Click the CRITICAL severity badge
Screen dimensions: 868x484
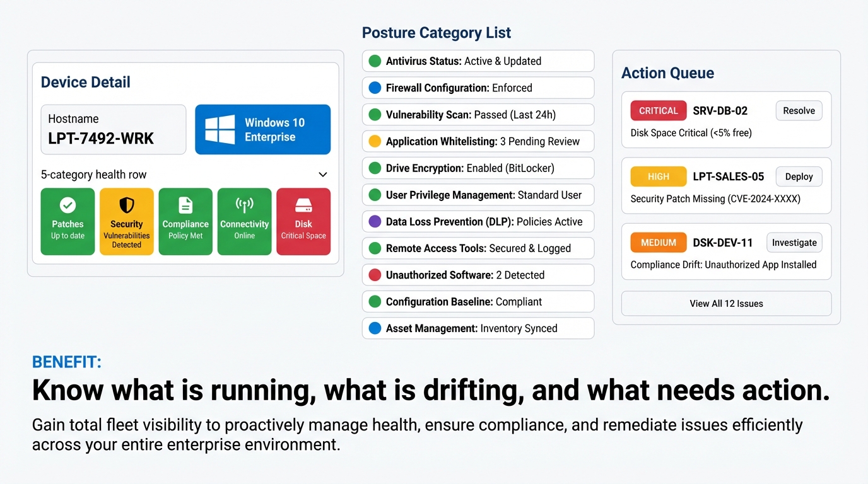coord(658,110)
